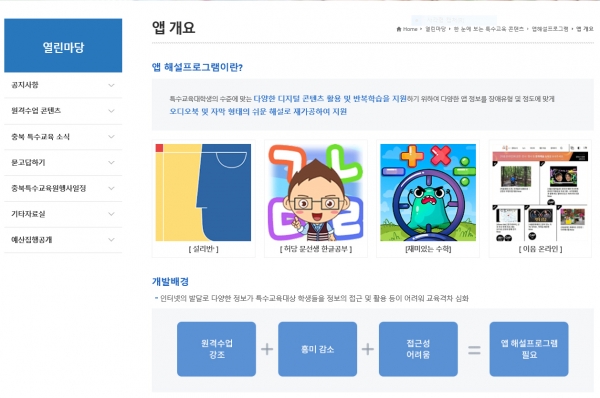The height and width of the screenshot is (398, 600).
Task: Select the 재미있는 수학 app icon
Action: (428, 192)
